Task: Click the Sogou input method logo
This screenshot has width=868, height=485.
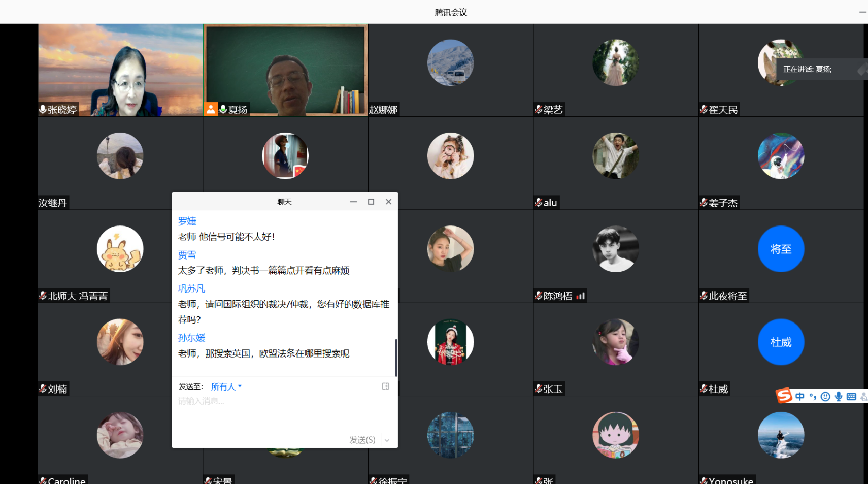Action: coord(784,396)
